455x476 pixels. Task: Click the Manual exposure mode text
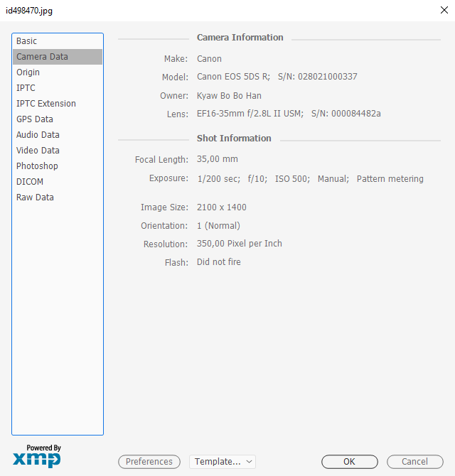pyautogui.click(x=333, y=179)
